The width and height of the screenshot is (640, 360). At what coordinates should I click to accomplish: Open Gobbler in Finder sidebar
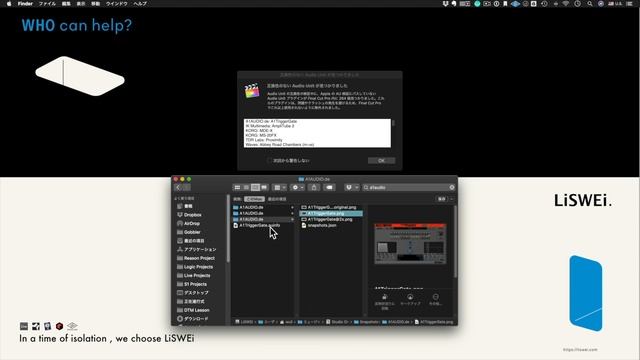tap(192, 232)
